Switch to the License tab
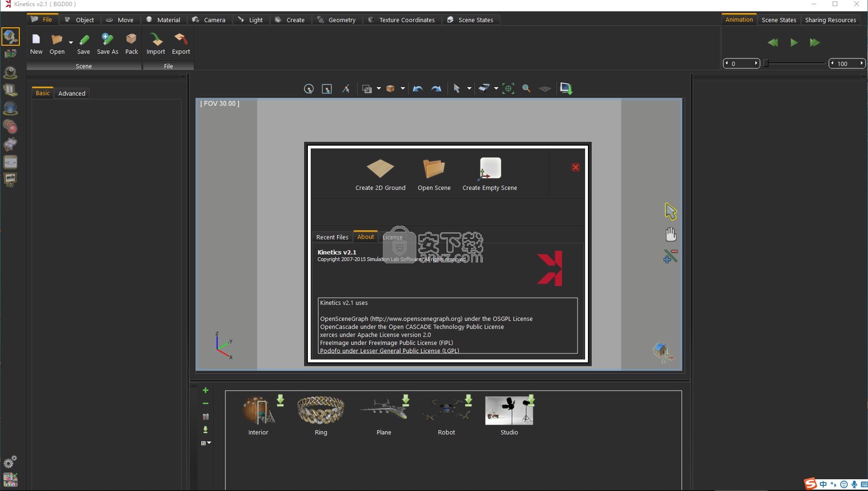868x491 pixels. 393,237
